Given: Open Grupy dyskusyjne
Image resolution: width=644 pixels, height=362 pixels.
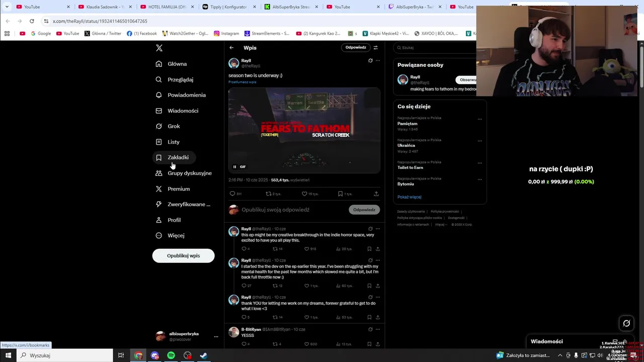Looking at the screenshot, I should point(184,173).
